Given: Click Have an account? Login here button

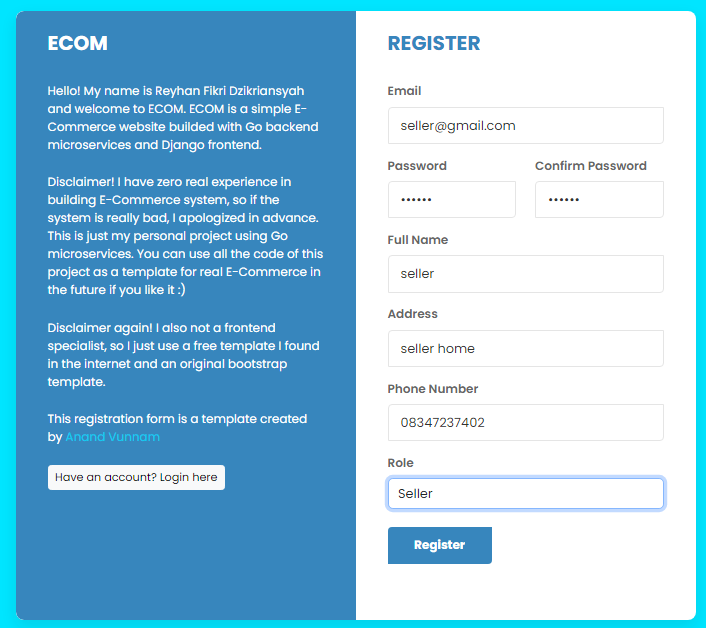Looking at the screenshot, I should point(136,477).
